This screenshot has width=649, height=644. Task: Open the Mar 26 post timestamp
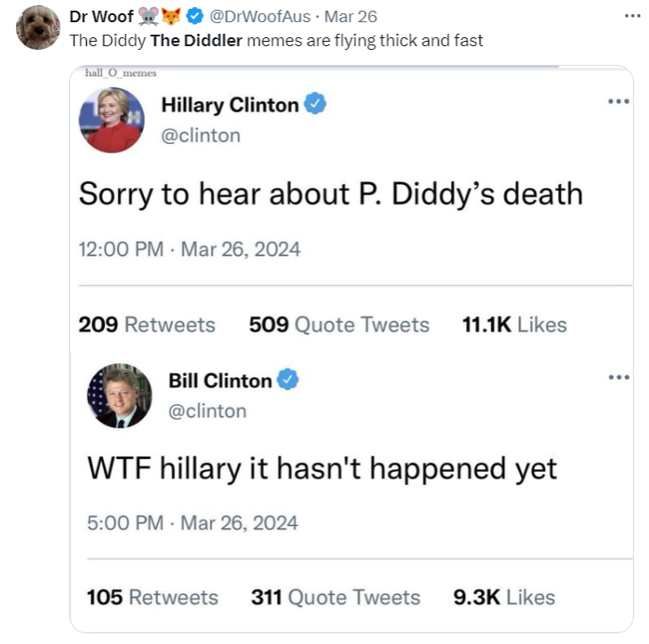pos(351,17)
